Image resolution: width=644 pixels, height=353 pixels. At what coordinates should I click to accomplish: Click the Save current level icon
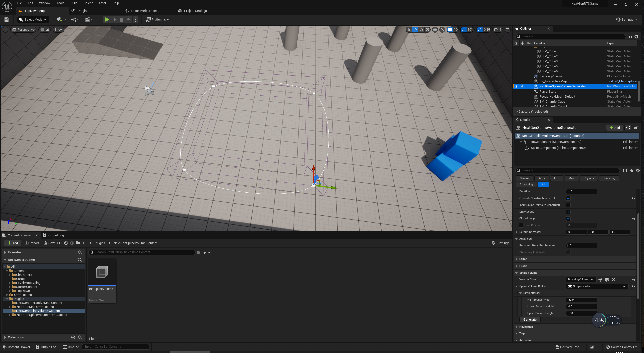[7, 19]
